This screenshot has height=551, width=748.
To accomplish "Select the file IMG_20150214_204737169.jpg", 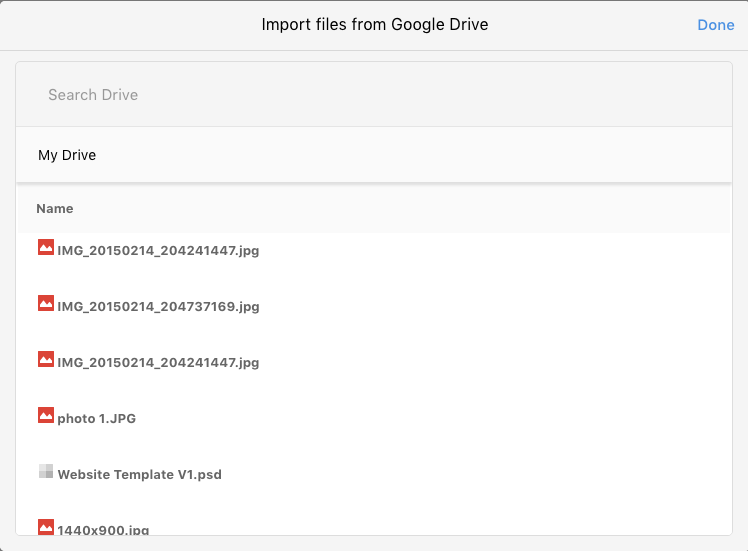I will [x=158, y=306].
